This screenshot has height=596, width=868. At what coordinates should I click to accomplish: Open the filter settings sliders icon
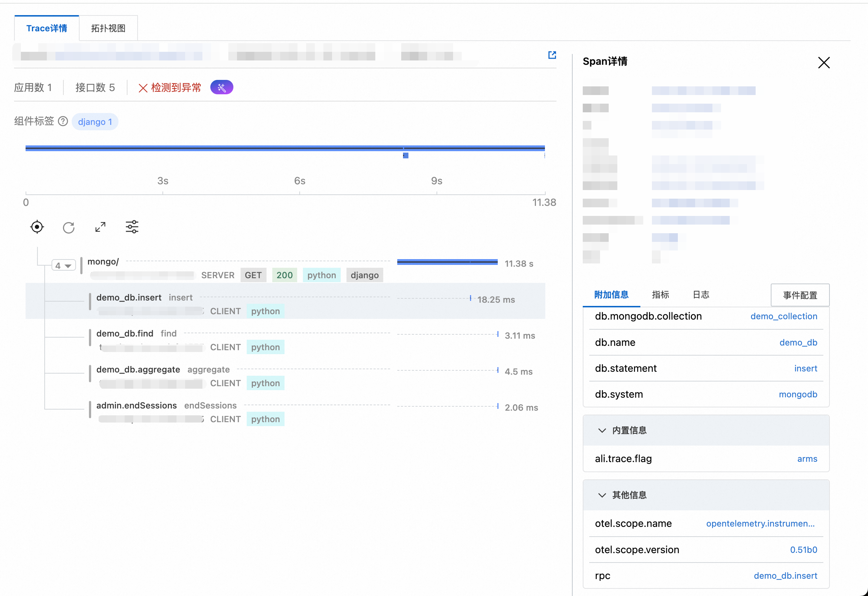point(132,227)
